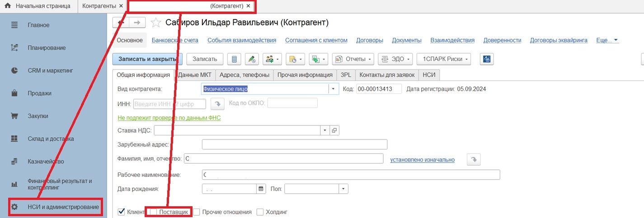The image size is (644, 218).
Task: Click into the Зарубежный адрес field
Action: pyautogui.click(x=294, y=144)
